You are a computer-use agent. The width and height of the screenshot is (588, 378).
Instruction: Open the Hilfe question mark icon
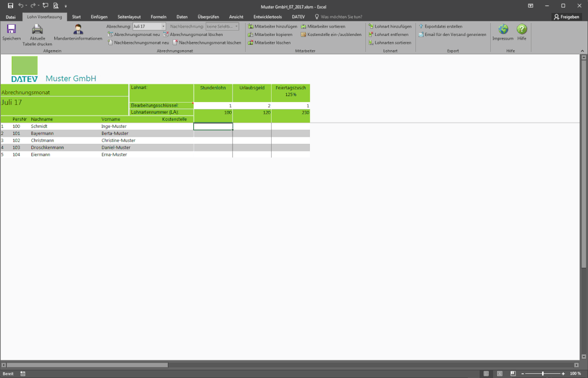pos(521,29)
